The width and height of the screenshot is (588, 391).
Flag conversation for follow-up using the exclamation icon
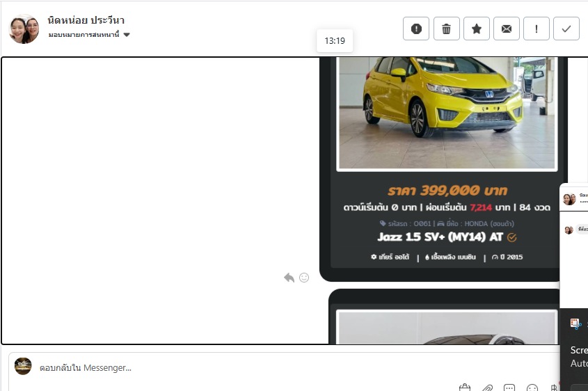tap(537, 29)
